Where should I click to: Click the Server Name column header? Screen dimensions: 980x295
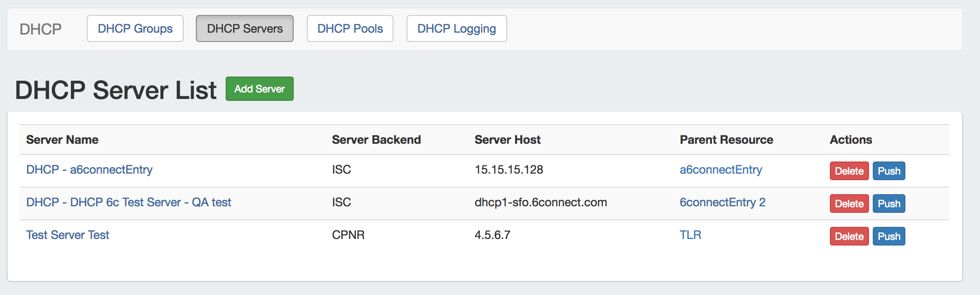tap(62, 140)
